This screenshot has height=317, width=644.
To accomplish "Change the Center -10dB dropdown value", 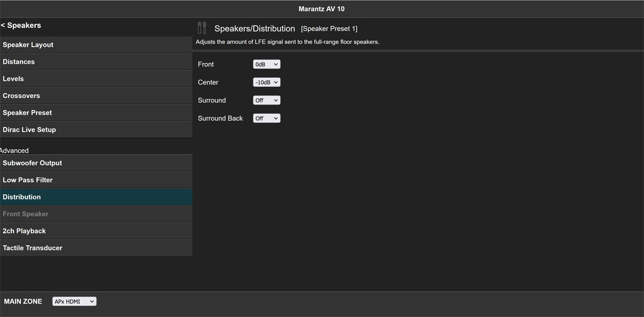I will (x=267, y=83).
